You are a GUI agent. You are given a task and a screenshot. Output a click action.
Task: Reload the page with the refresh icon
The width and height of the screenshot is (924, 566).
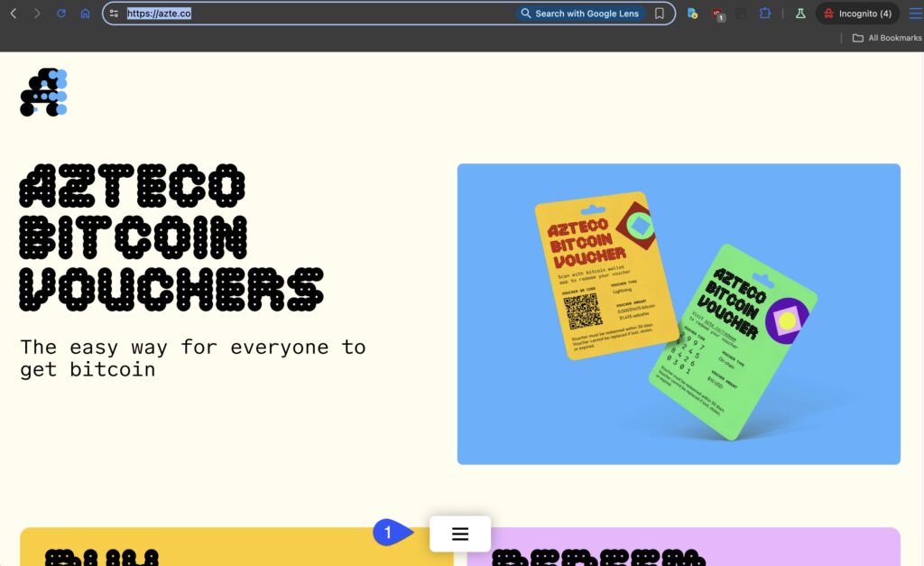61,14
